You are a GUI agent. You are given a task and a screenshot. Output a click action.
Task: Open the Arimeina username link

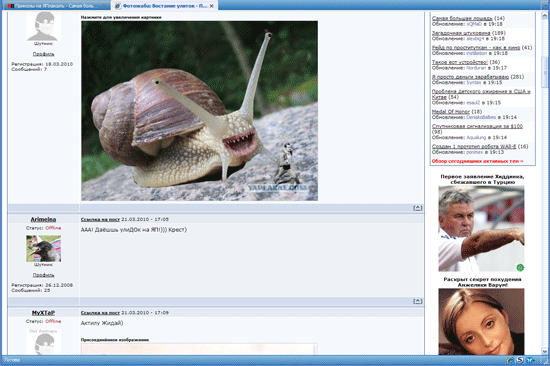(x=43, y=219)
